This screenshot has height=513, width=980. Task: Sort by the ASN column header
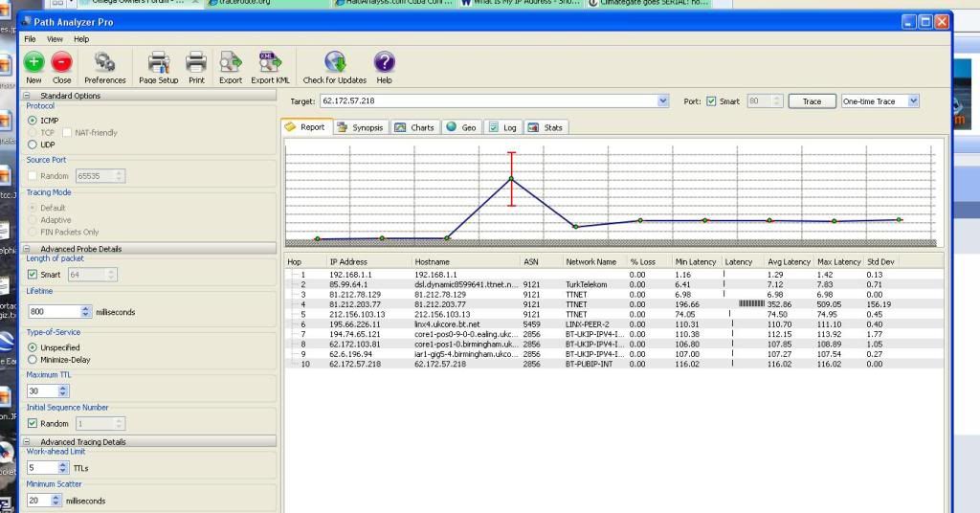542,262
